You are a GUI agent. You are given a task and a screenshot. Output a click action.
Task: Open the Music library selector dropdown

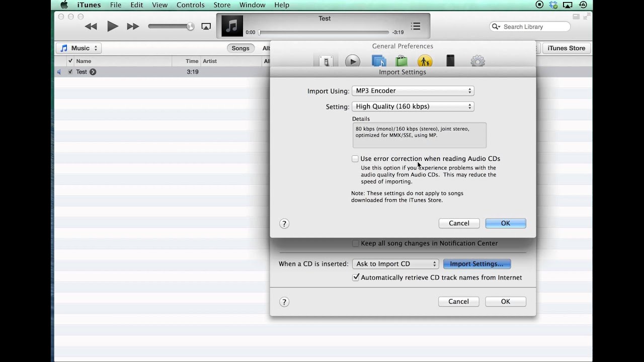pyautogui.click(x=78, y=48)
